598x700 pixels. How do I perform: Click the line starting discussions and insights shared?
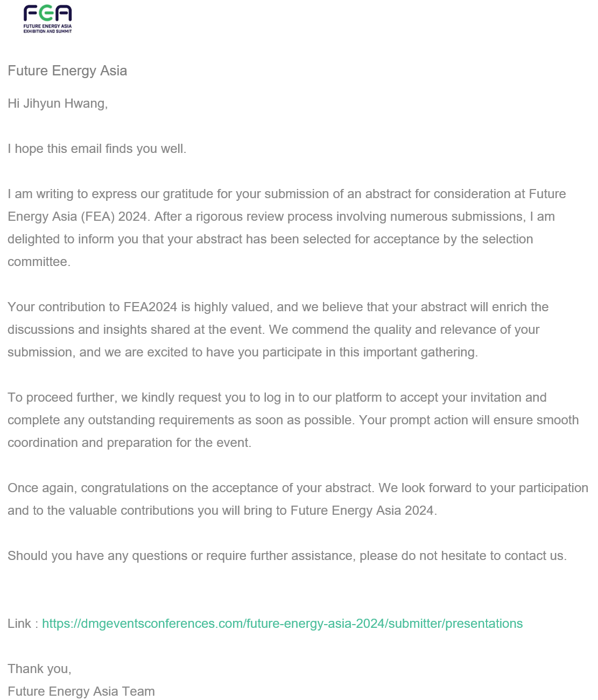click(x=273, y=330)
